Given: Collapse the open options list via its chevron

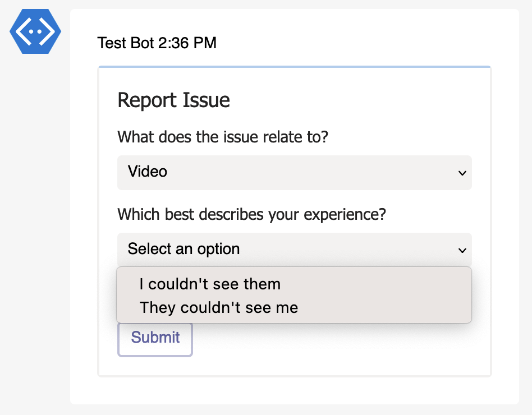Looking at the screenshot, I should point(462,251).
